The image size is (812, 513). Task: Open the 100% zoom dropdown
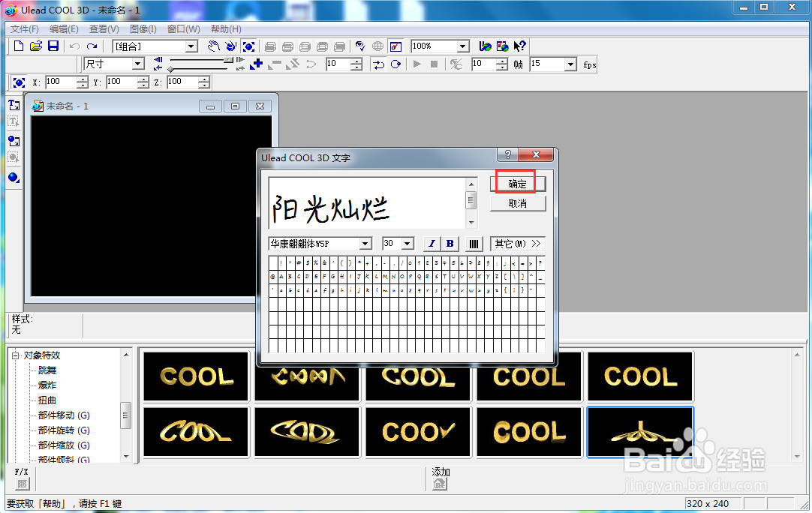462,46
